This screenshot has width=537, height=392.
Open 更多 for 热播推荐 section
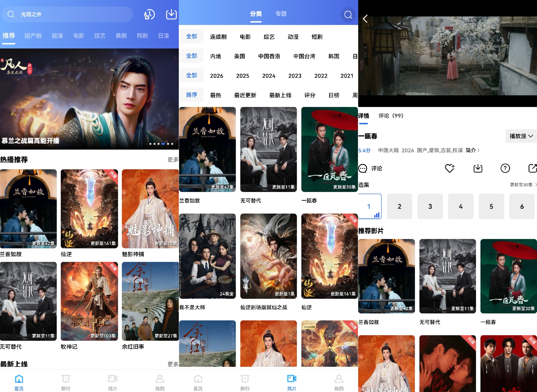tap(173, 159)
